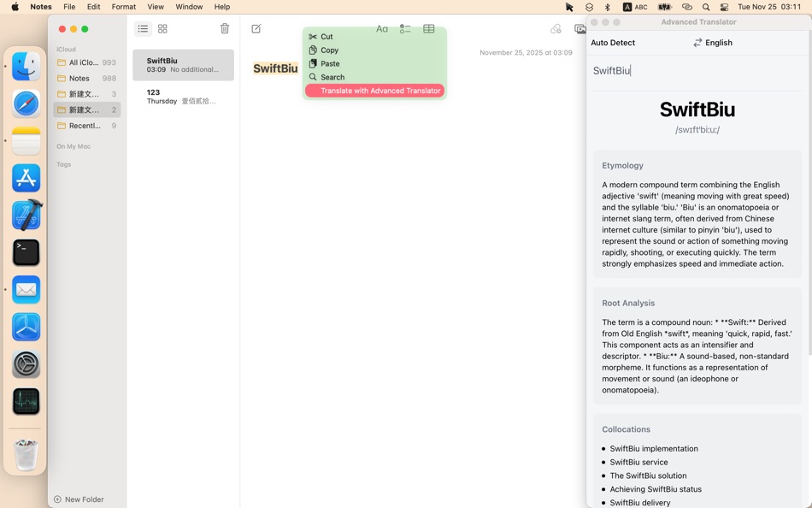Image resolution: width=812 pixels, height=508 pixels.
Task: Open the Format menu
Action: 123,7
